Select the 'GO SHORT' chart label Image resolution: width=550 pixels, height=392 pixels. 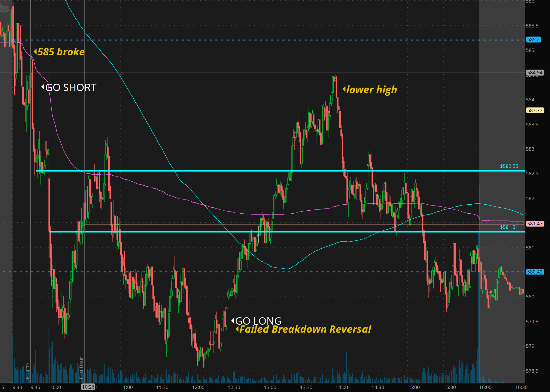point(71,87)
